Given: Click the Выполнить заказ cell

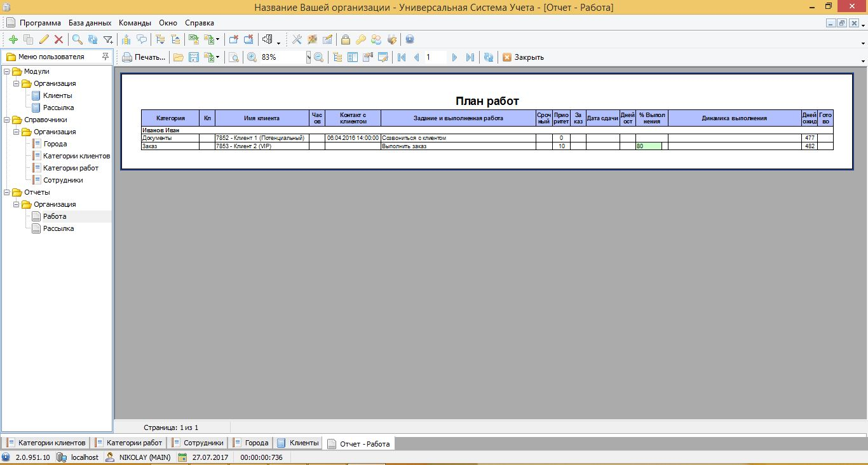Looking at the screenshot, I should tap(458, 146).
